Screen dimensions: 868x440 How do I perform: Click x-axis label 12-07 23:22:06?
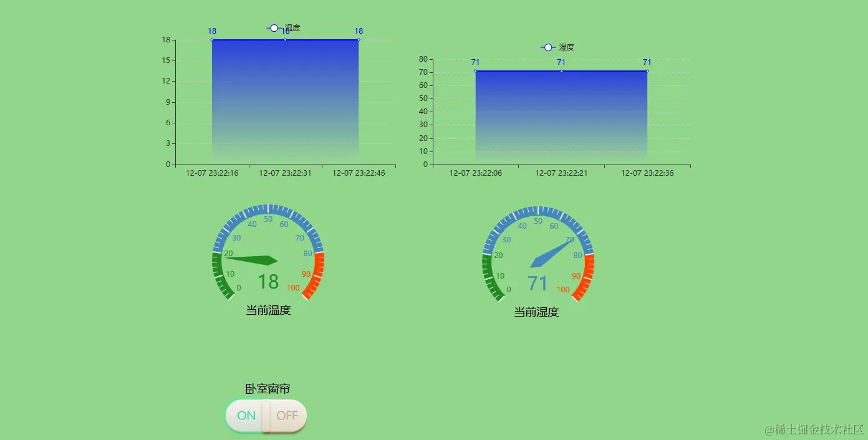pos(475,173)
